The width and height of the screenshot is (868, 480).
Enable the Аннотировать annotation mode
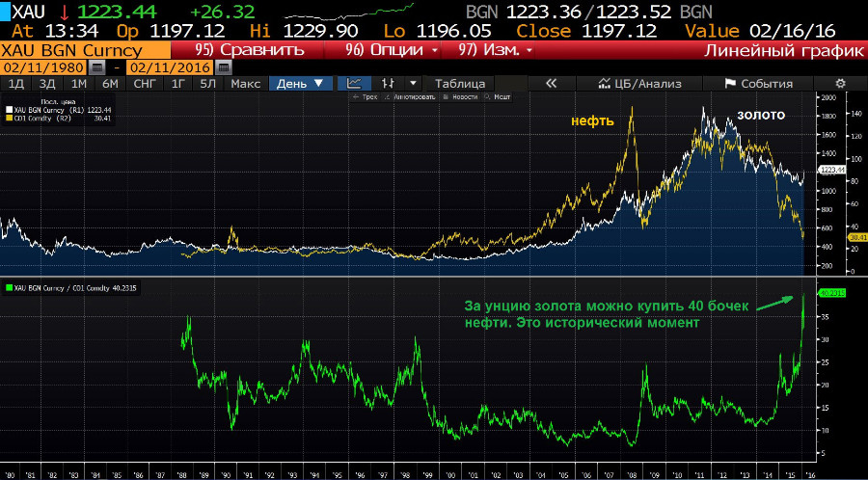411,97
